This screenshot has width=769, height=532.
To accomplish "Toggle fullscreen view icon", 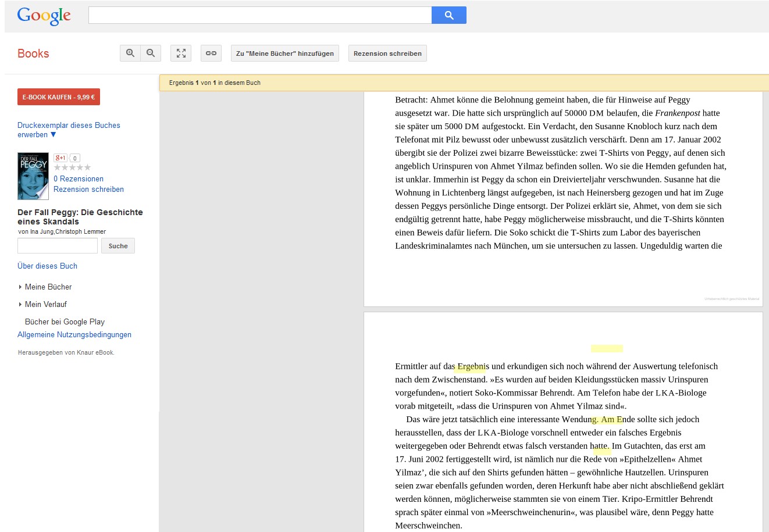I will pos(181,53).
